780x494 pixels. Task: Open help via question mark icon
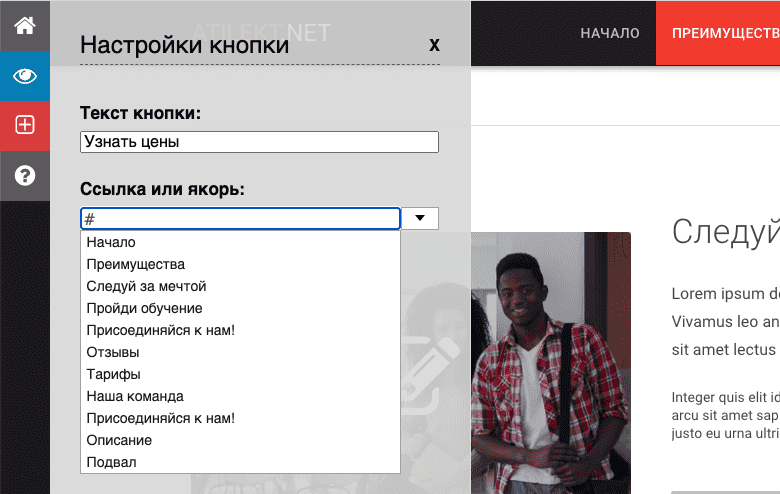[25, 176]
